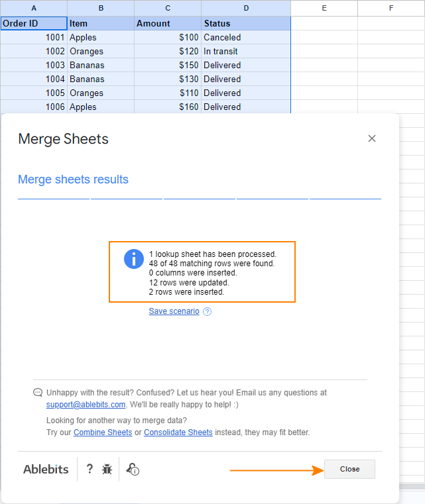The width and height of the screenshot is (425, 504).
Task: Select the Order ID header cell
Action: pos(34,23)
